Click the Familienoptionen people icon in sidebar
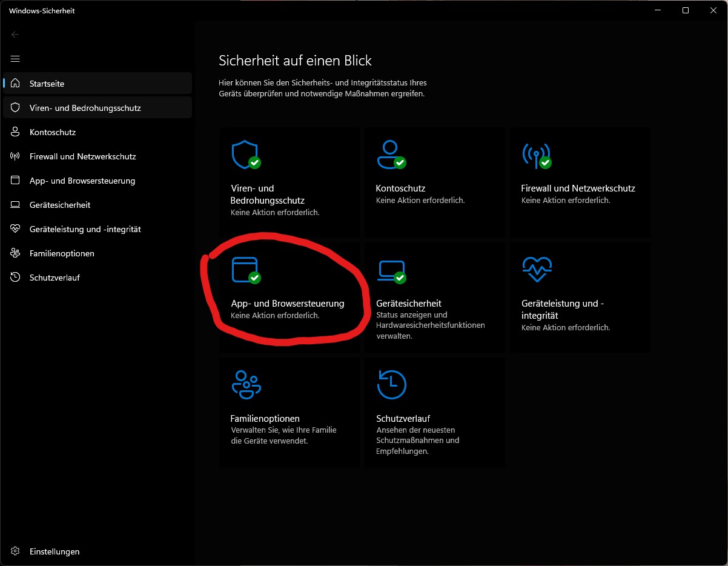The height and width of the screenshot is (566, 728). point(15,253)
